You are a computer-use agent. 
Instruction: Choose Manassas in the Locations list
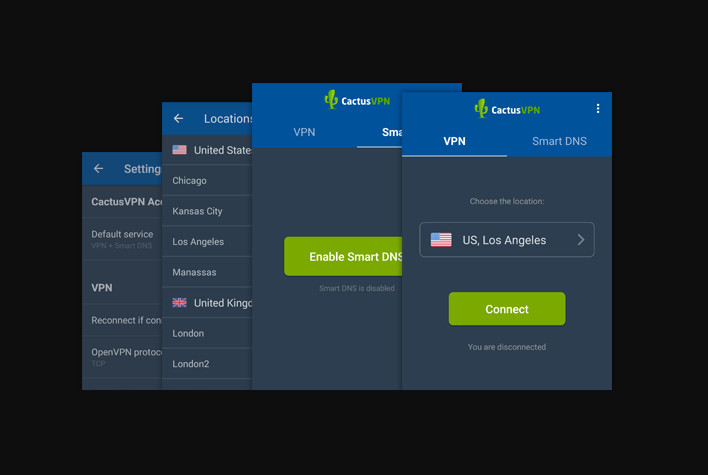tap(207, 272)
